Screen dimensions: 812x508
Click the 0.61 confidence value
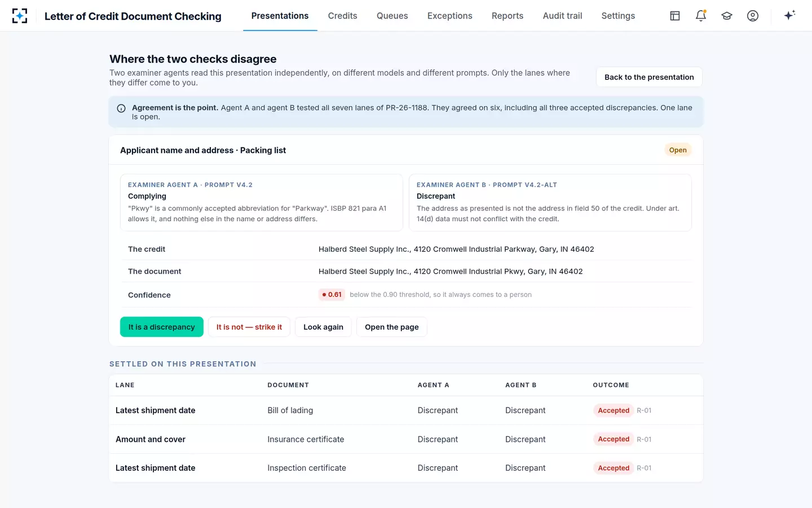(332, 295)
